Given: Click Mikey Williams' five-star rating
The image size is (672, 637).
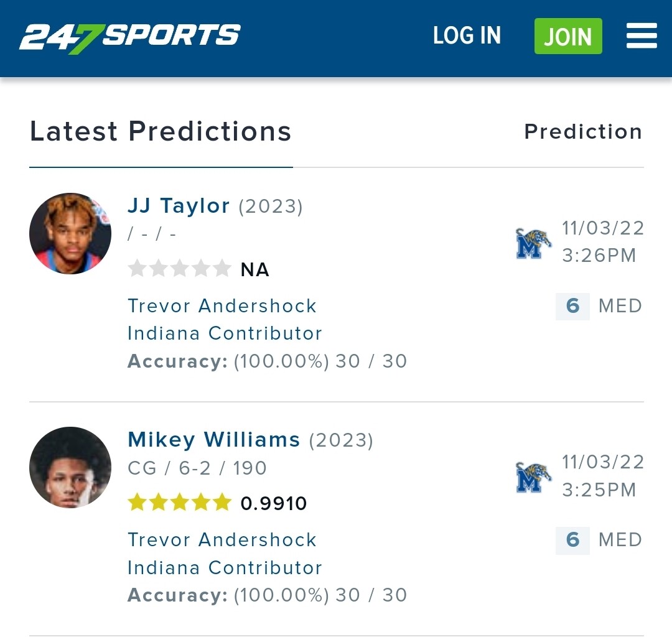Looking at the screenshot, I should pos(179,503).
